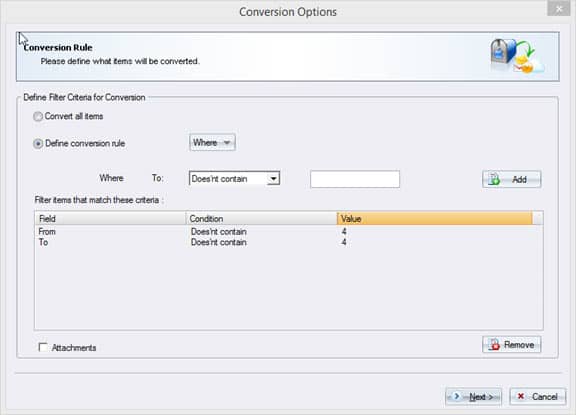Select the To criteria row
576x415 pixels.
289,242
